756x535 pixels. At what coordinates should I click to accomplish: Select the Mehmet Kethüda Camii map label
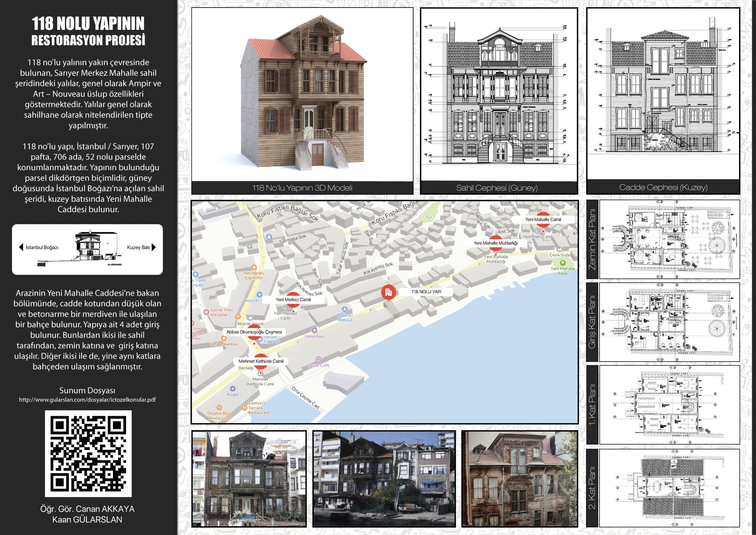(261, 361)
